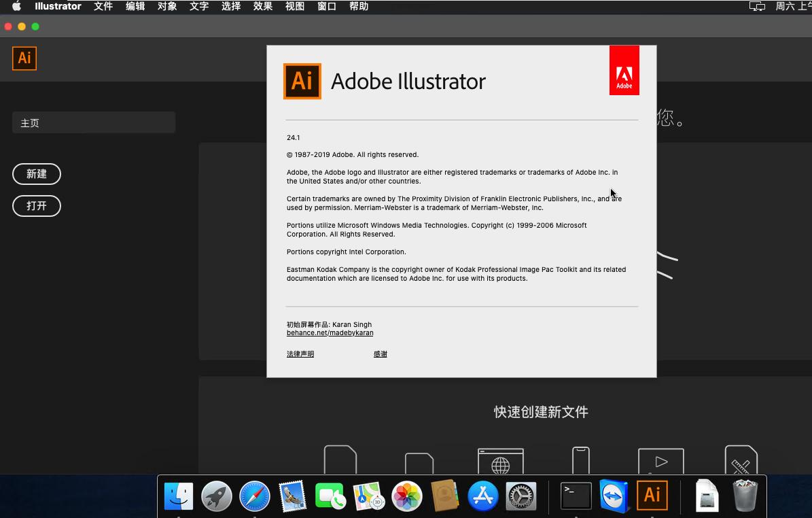Click the Ai logo in the home screen header
The image size is (812, 518).
(24, 58)
